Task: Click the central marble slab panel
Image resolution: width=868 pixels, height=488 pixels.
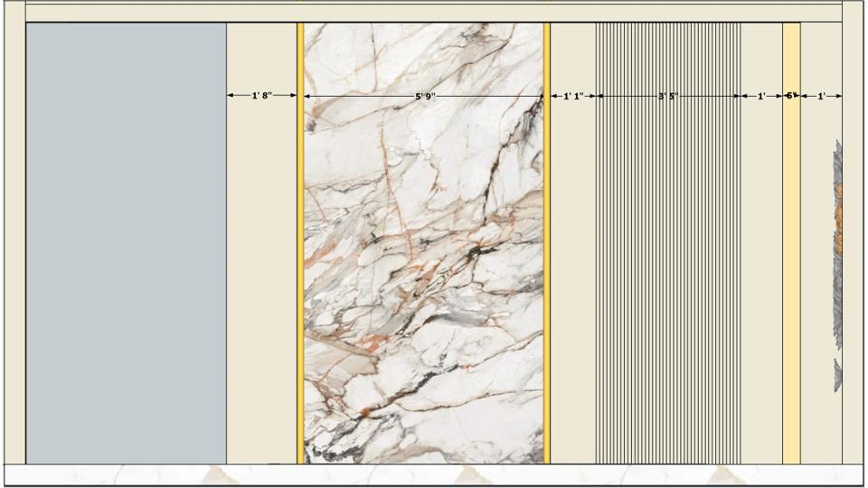Action: tap(423, 271)
